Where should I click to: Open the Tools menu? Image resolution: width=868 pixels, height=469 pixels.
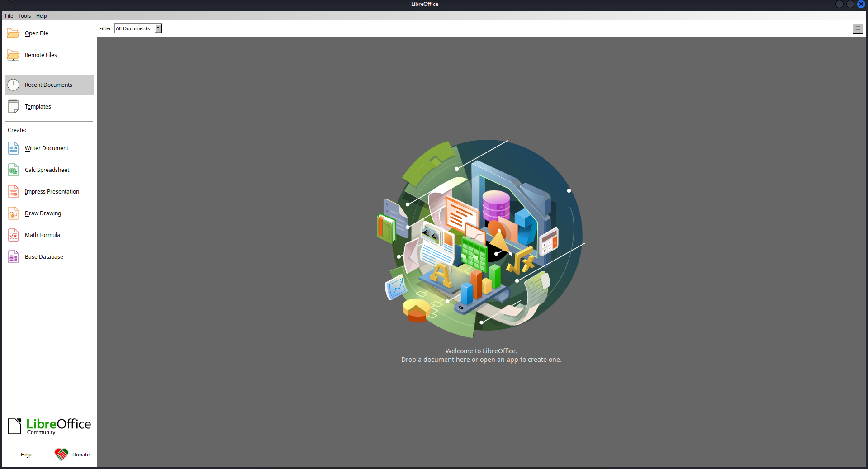(x=24, y=16)
